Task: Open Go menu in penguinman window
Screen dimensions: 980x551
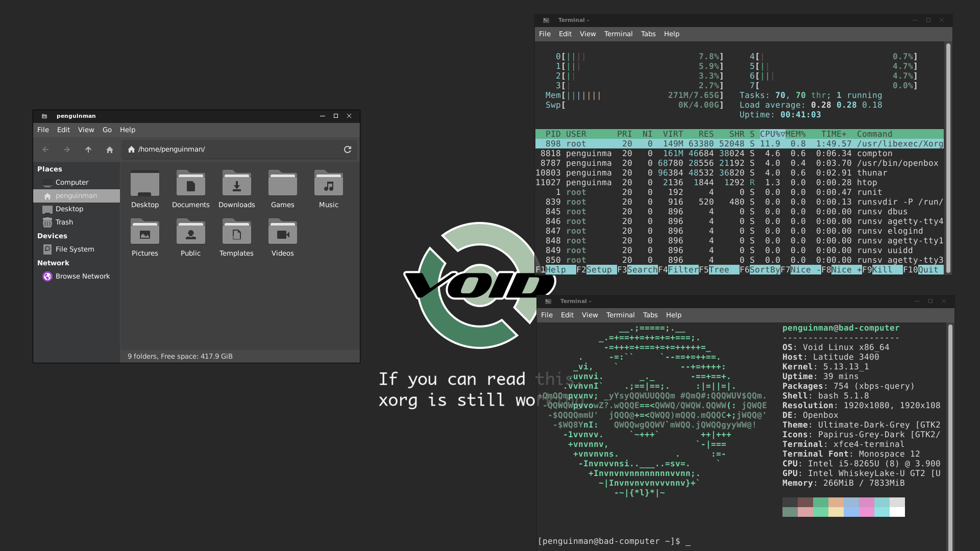Action: [x=107, y=130]
